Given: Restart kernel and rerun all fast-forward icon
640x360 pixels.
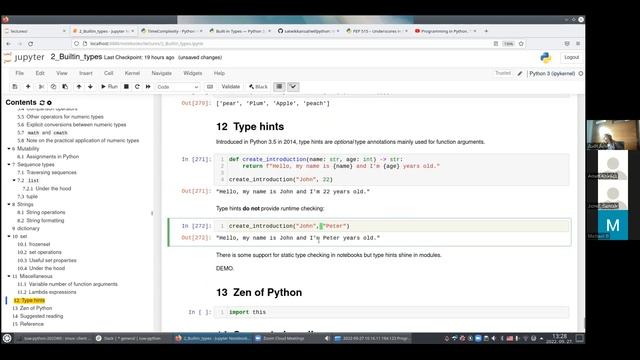Looking at the screenshot, I should [148, 87].
